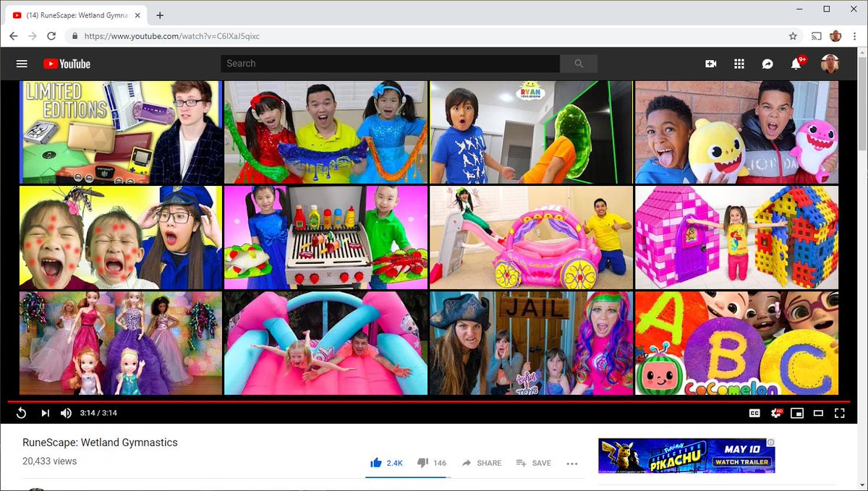
Task: Click the video title RuneScape: Wetland Gymnastics
Action: 100,443
